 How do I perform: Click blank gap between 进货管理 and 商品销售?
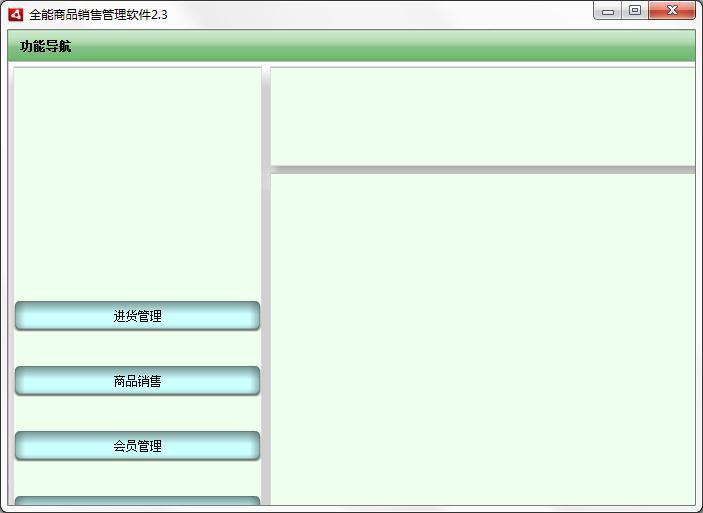(137, 348)
